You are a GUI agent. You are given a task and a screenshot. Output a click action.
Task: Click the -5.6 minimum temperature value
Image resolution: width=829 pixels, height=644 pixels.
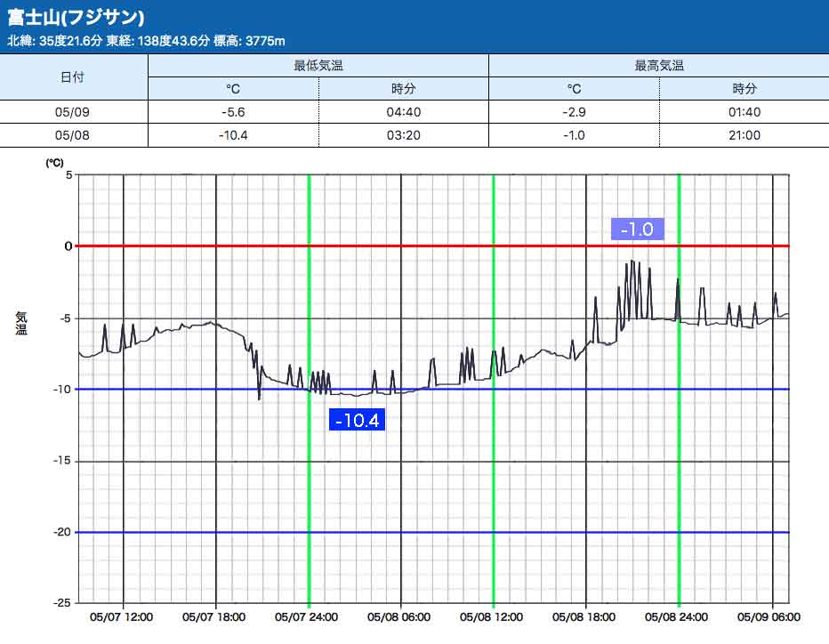point(233,112)
